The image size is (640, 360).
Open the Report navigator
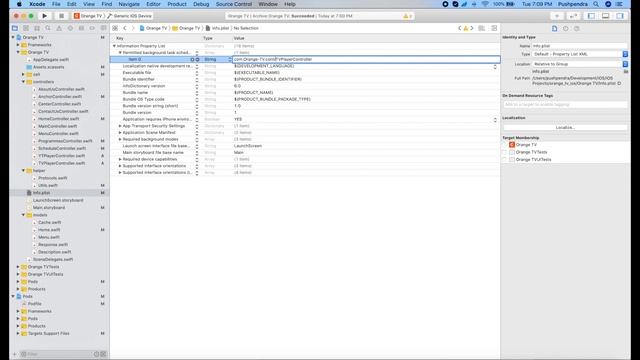tap(103, 28)
